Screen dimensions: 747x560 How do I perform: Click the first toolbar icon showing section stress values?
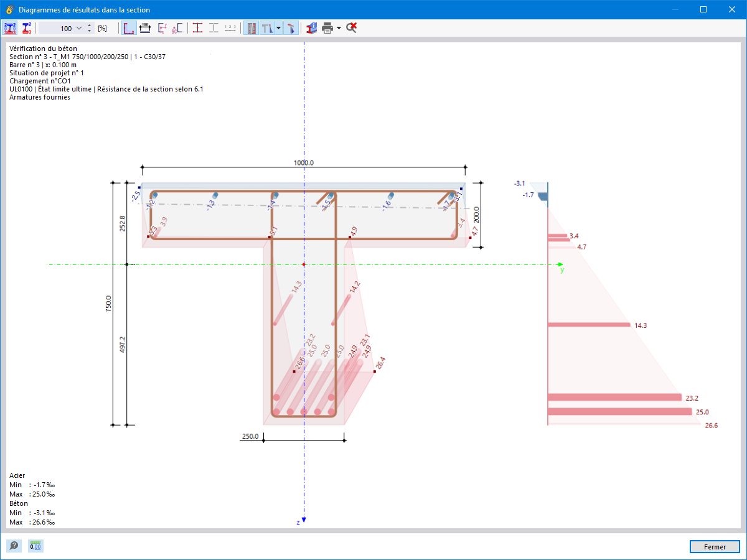click(10, 28)
